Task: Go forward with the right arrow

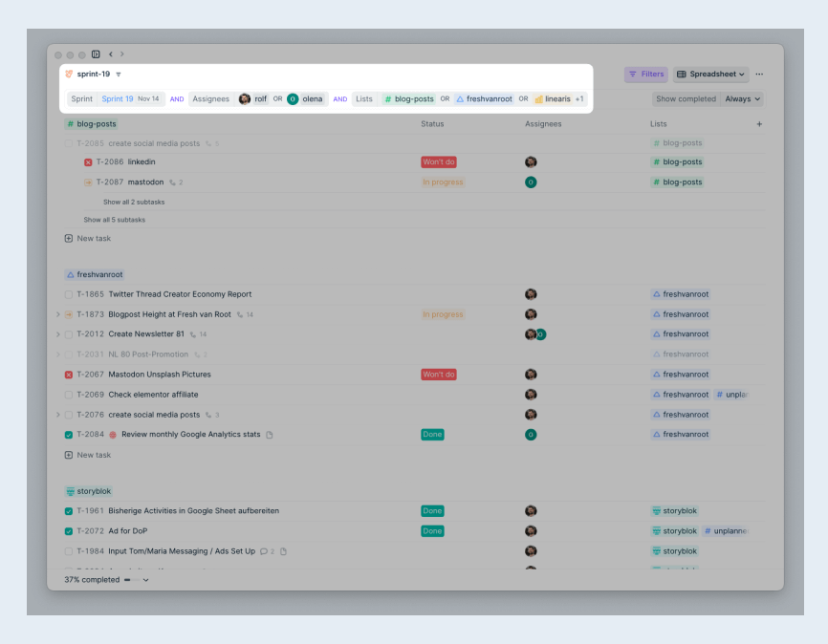Action: tap(122, 54)
